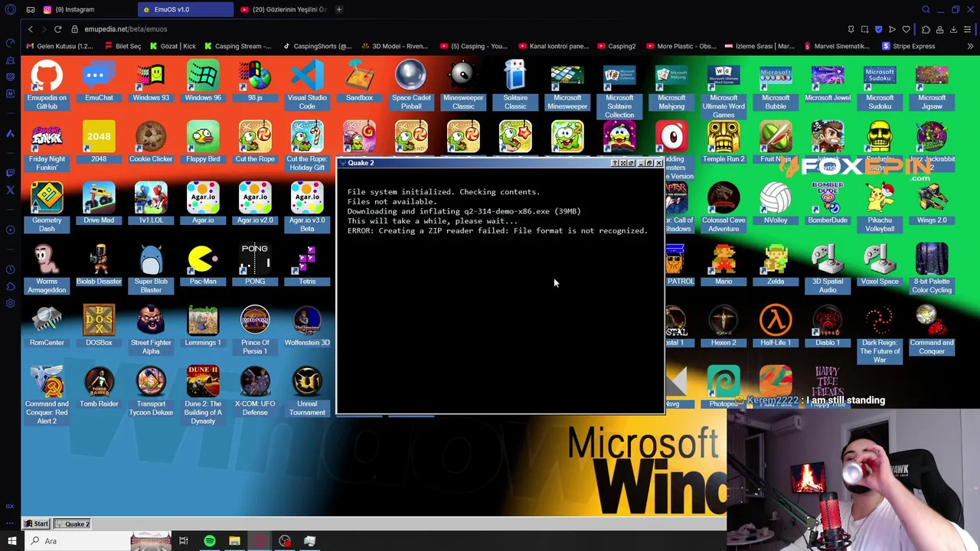Open the PONG game icon
980x551 pixels.
pos(255,265)
